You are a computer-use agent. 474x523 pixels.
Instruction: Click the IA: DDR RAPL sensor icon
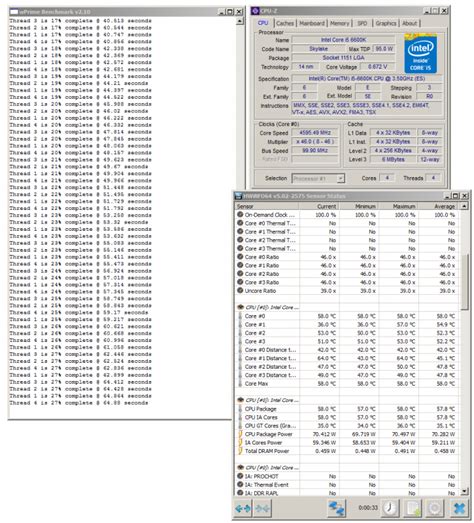240,493
